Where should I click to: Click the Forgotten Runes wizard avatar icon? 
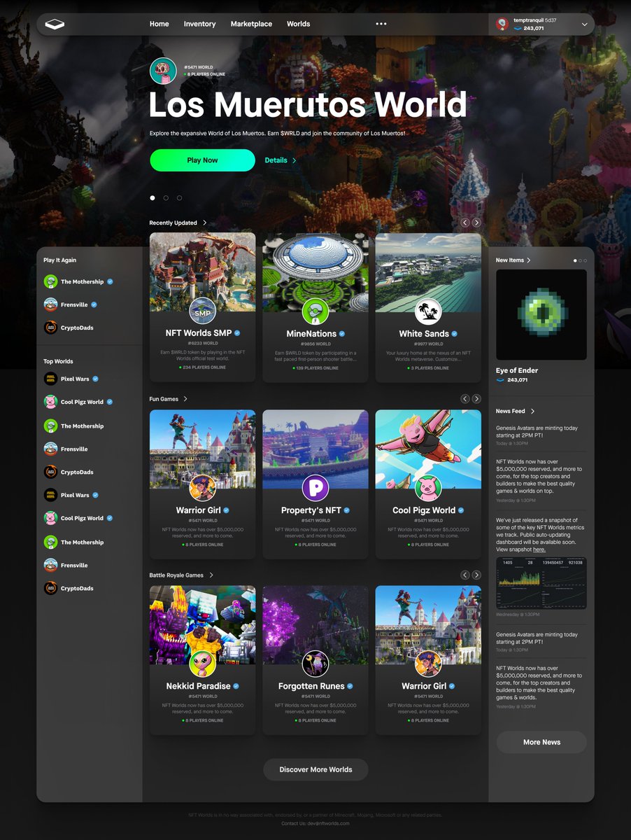tap(315, 664)
